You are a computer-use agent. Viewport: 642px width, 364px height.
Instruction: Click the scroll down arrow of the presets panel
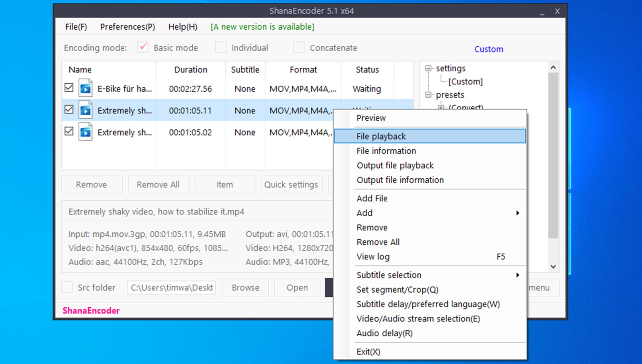553,267
